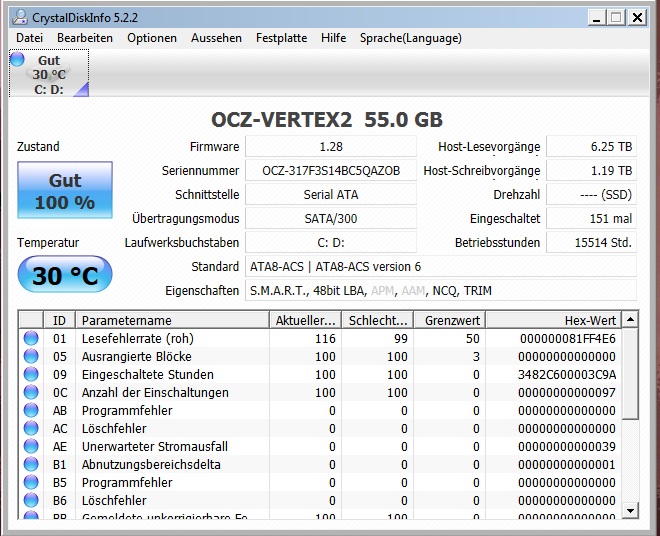Screen dimensions: 660x536
Task: Click the Host-Lesevorgänge 6.25 TB value
Action: click(591, 147)
